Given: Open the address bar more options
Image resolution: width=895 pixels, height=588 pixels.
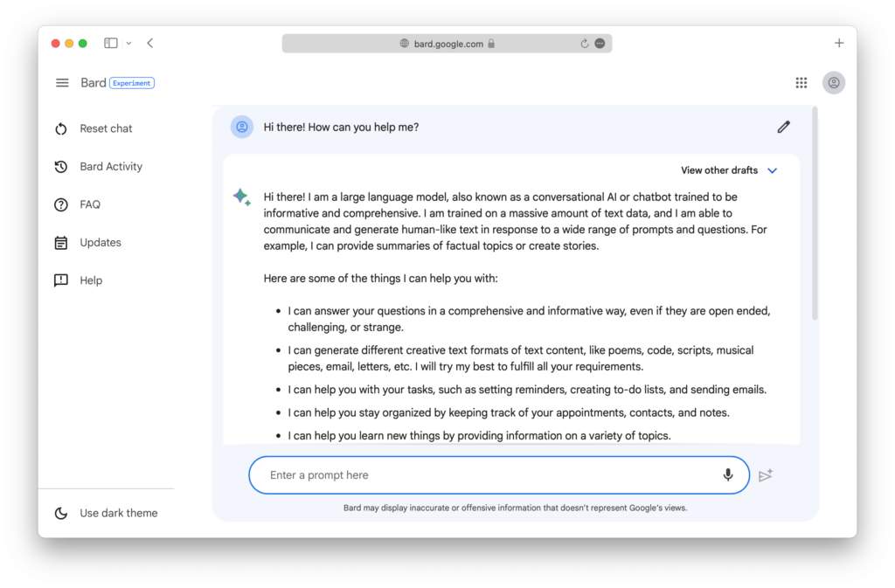Looking at the screenshot, I should pyautogui.click(x=600, y=44).
